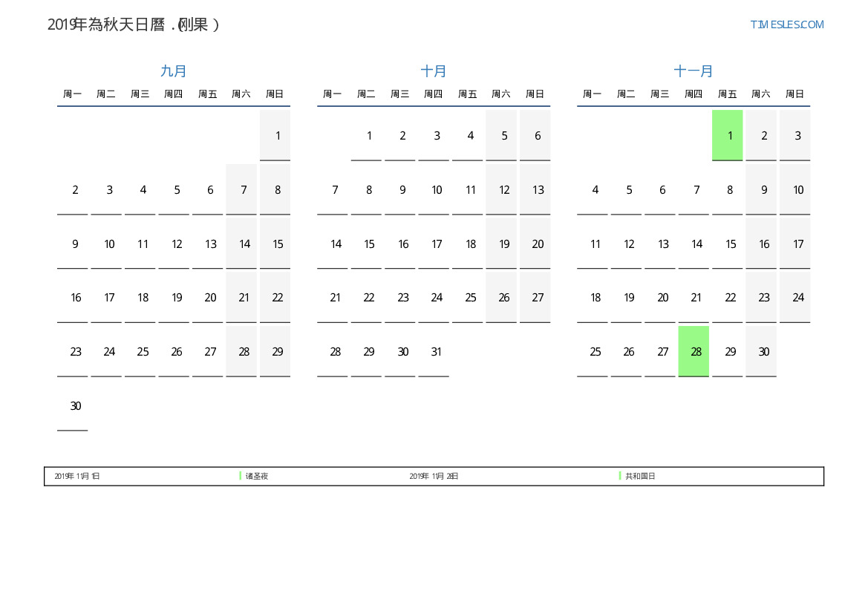Click the 十一月 month heading
The height and width of the screenshot is (614, 868).
click(694, 71)
